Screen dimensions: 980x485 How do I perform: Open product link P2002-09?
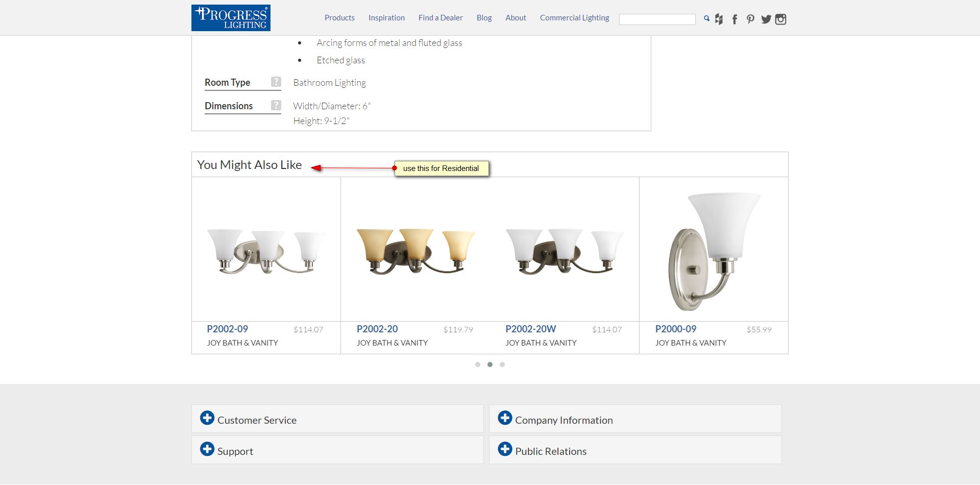click(227, 329)
